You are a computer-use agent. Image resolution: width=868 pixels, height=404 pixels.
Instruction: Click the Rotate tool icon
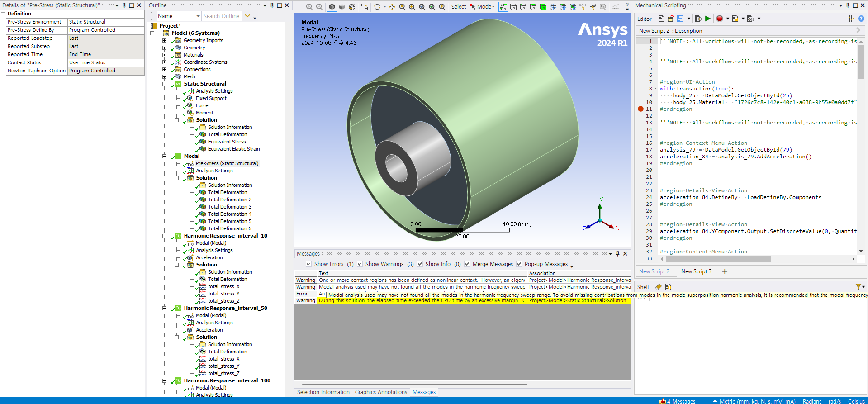377,7
